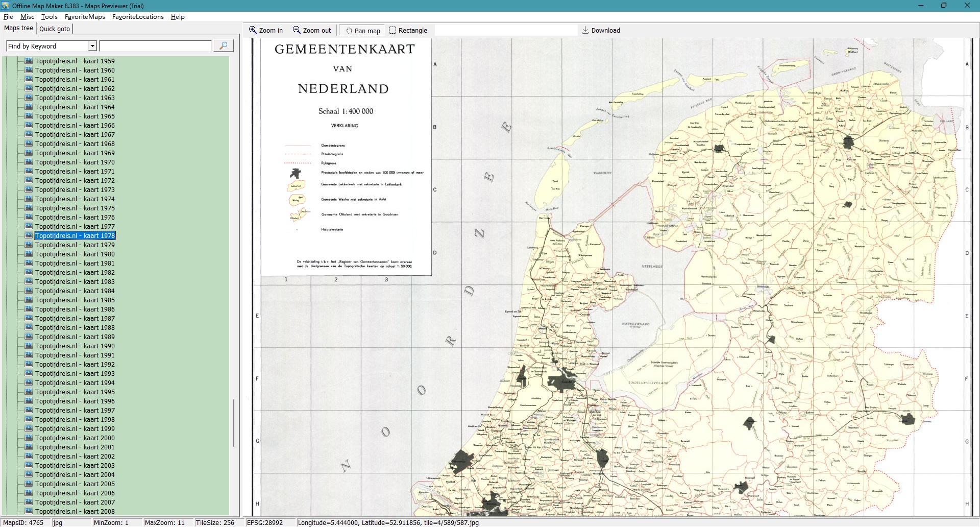The width and height of the screenshot is (980, 527).
Task: Click the keyword search magnifier button
Action: point(223,46)
